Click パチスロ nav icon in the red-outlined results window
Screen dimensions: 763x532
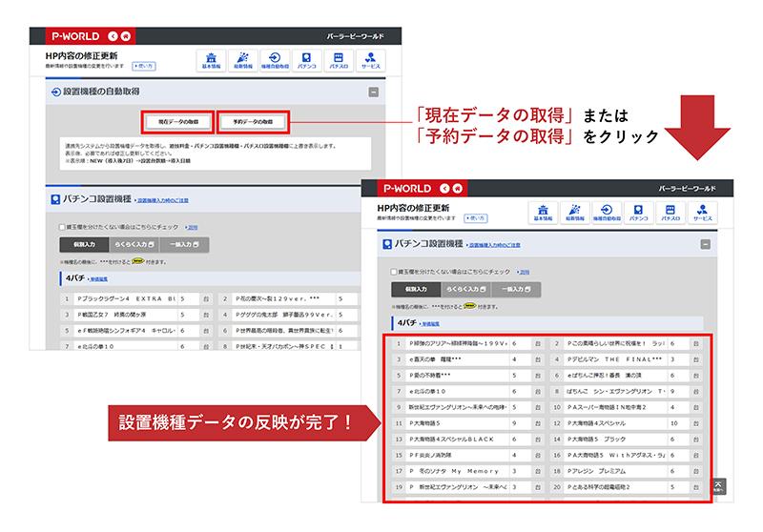coord(670,213)
